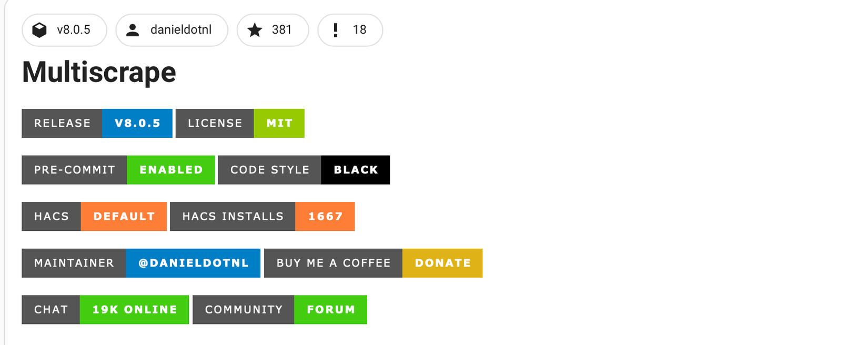Viewport: 868px width, 345px height.
Task: Open the Code Style Black badge
Action: (x=304, y=170)
